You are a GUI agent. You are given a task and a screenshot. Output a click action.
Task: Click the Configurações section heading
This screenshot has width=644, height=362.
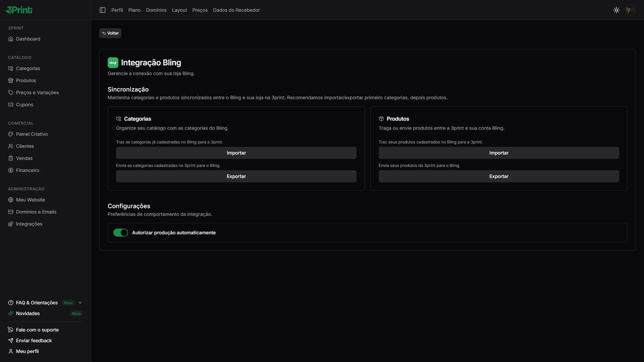pos(129,206)
